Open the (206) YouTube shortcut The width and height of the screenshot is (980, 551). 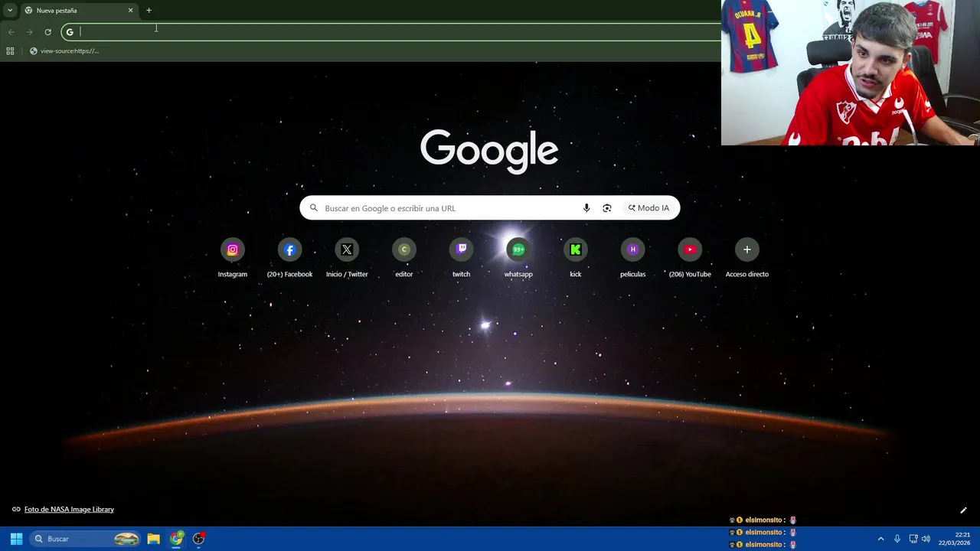click(690, 249)
